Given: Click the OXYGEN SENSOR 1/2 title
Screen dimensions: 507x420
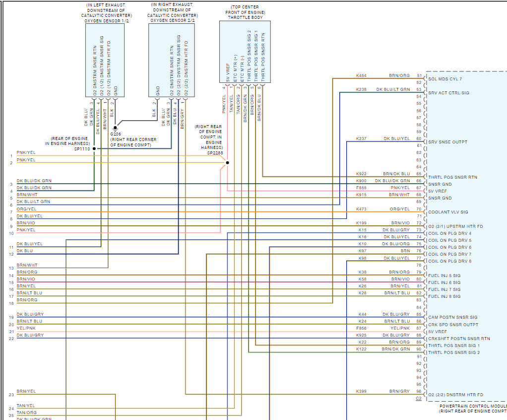Looking at the screenshot, I should point(106,21).
